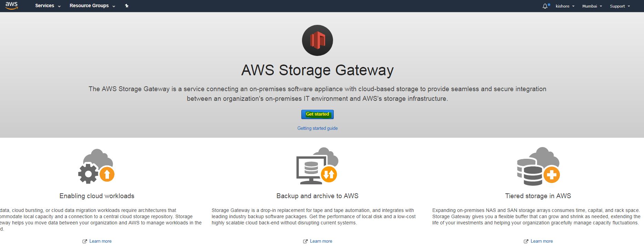This screenshot has height=252, width=644.
Task: Open the kishore account menu
Action: pyautogui.click(x=565, y=6)
